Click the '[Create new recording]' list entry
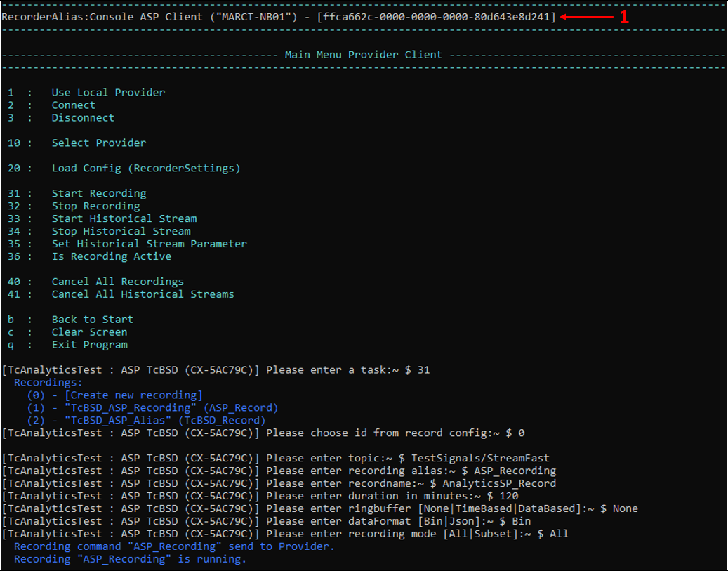Image resolution: width=728 pixels, height=571 pixels. [x=133, y=395]
